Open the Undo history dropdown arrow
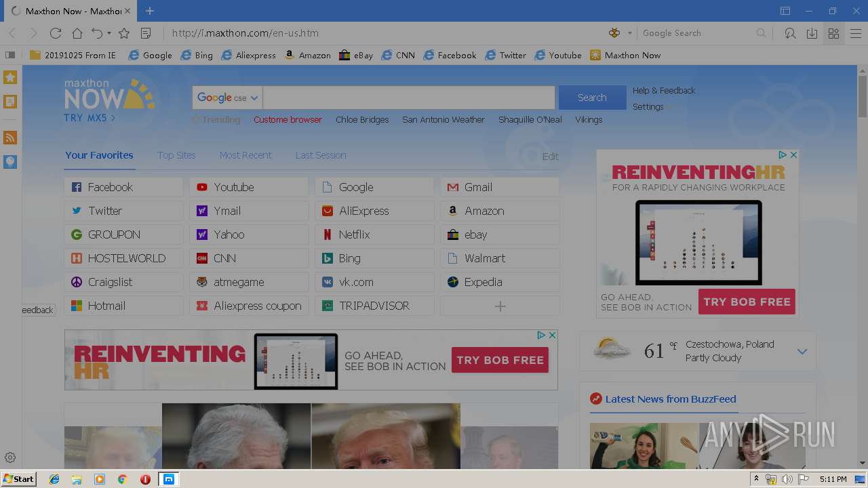The height and width of the screenshot is (488, 868). pos(109,33)
